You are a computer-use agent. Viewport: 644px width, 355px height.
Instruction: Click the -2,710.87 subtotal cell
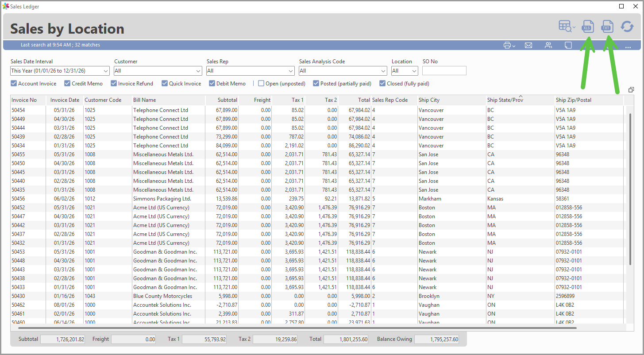tap(222, 305)
